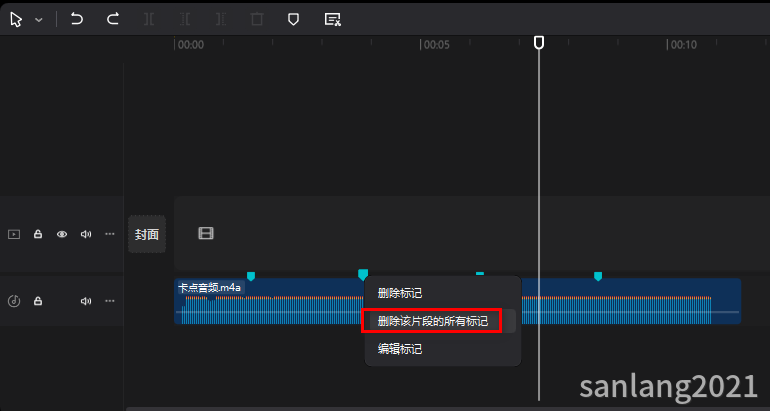Lock the video track
This screenshot has width=770, height=411.
click(38, 234)
